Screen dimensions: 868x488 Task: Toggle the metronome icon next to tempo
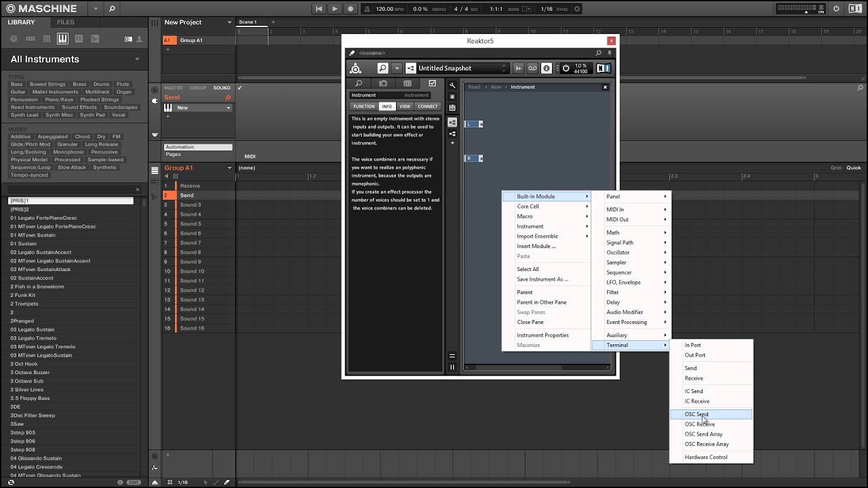(367, 9)
